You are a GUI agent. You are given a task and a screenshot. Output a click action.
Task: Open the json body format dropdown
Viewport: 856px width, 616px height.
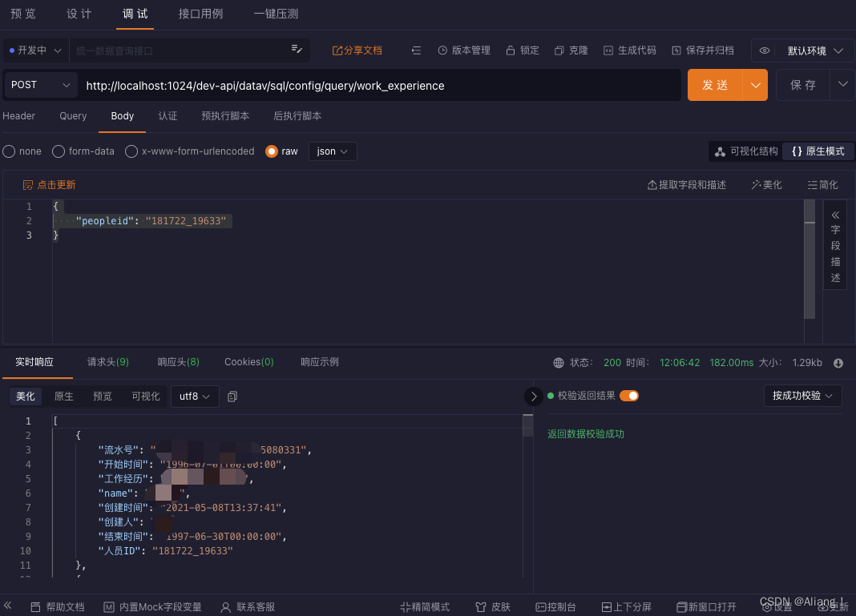[x=332, y=151]
